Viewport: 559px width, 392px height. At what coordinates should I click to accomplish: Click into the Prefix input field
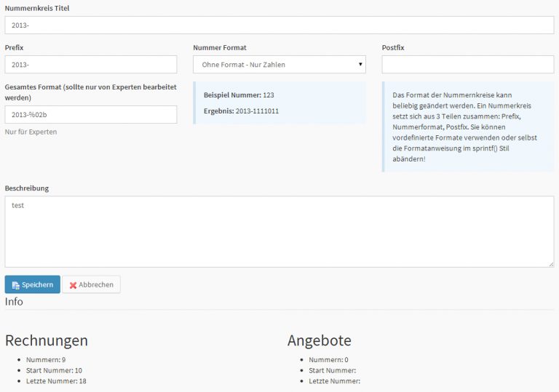91,65
